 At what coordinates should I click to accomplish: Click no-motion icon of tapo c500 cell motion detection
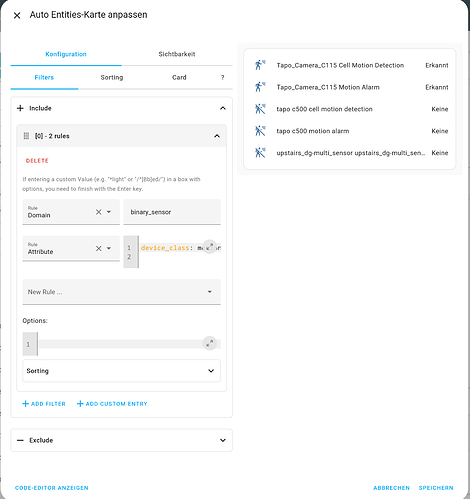click(260, 109)
